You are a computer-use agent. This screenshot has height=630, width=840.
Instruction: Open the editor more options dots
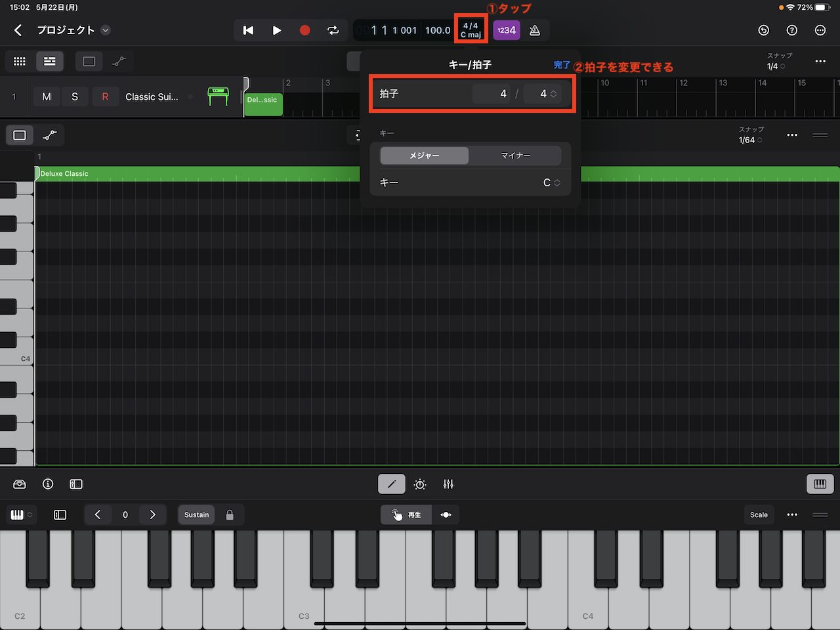(792, 135)
